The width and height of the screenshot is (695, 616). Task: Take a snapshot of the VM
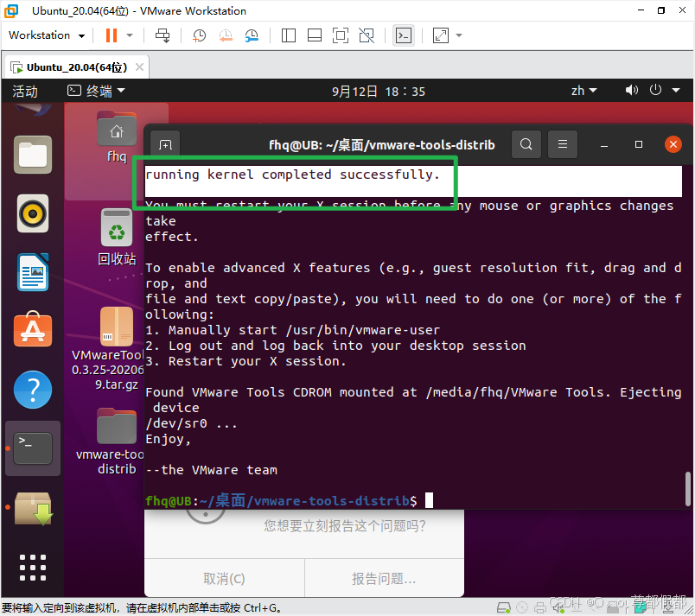(x=199, y=35)
